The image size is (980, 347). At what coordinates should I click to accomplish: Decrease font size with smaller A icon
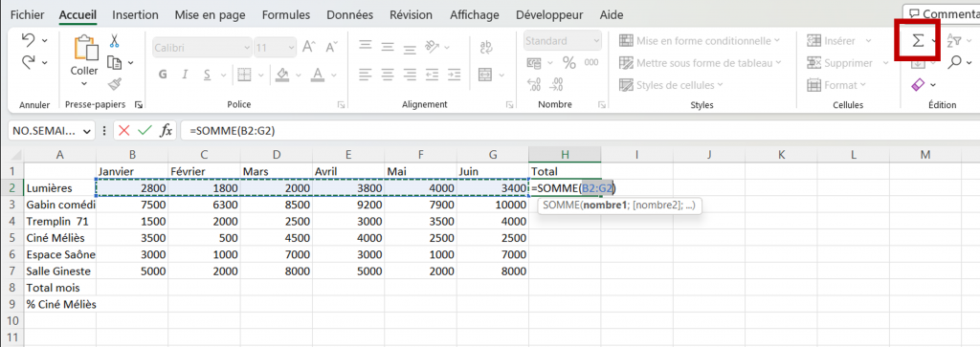coord(330,47)
